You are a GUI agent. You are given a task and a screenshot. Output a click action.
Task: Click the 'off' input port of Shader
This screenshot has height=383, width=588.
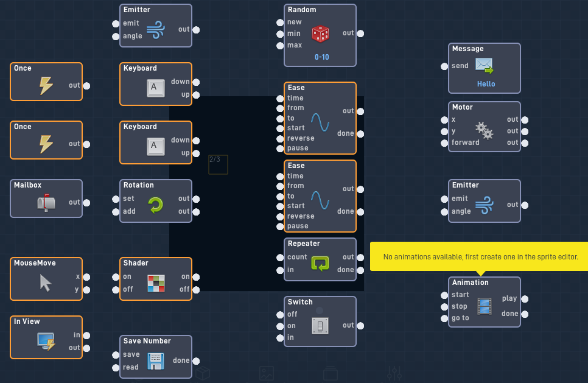pyautogui.click(x=116, y=290)
